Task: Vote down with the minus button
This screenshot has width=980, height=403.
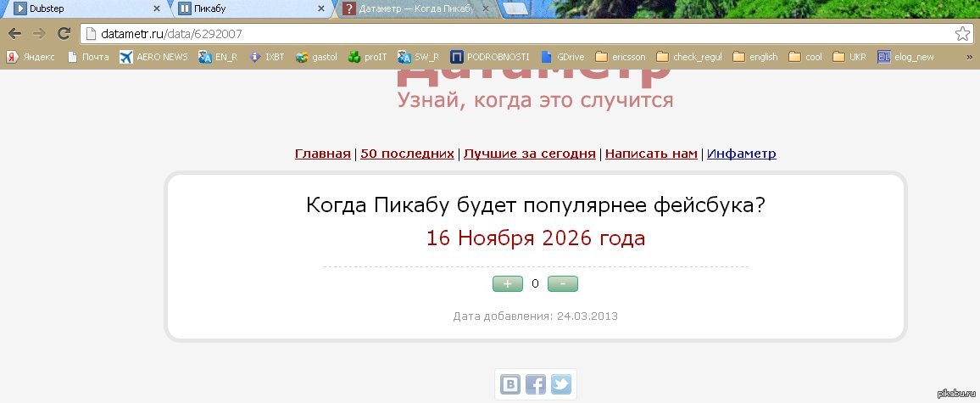Action: point(563,283)
